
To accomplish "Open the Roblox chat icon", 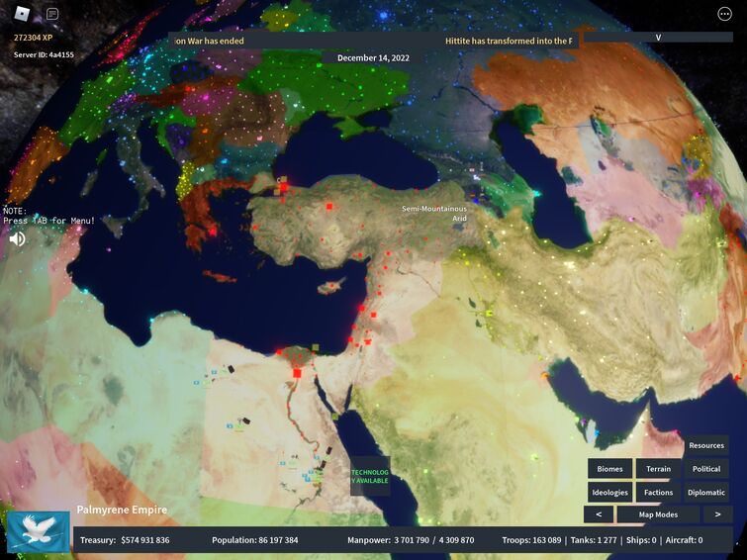I will (x=52, y=14).
